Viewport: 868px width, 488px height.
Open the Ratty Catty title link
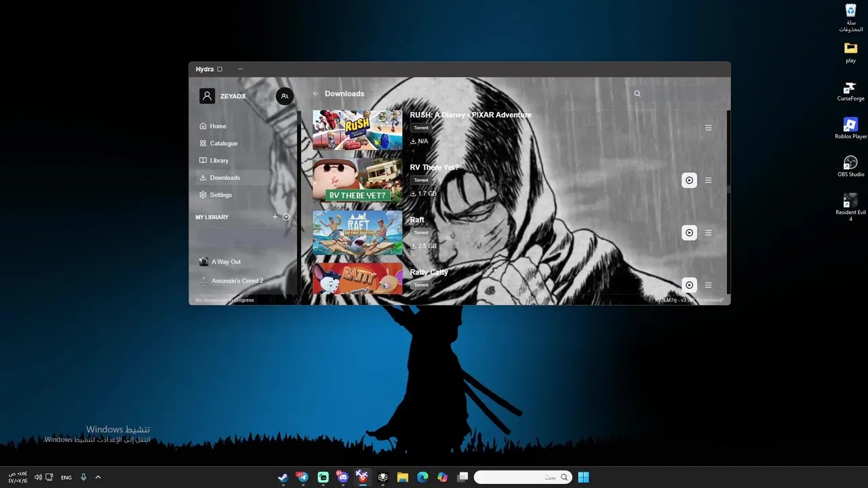(x=429, y=272)
